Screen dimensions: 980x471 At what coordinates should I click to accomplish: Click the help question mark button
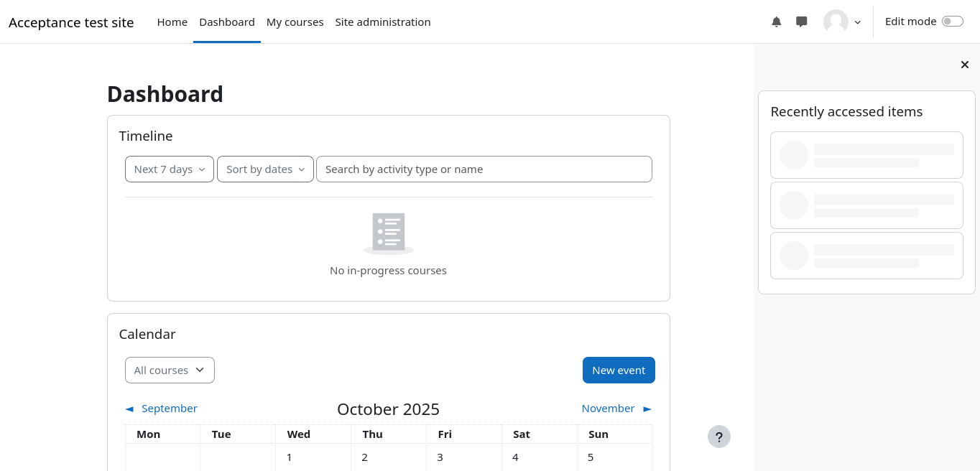point(718,437)
